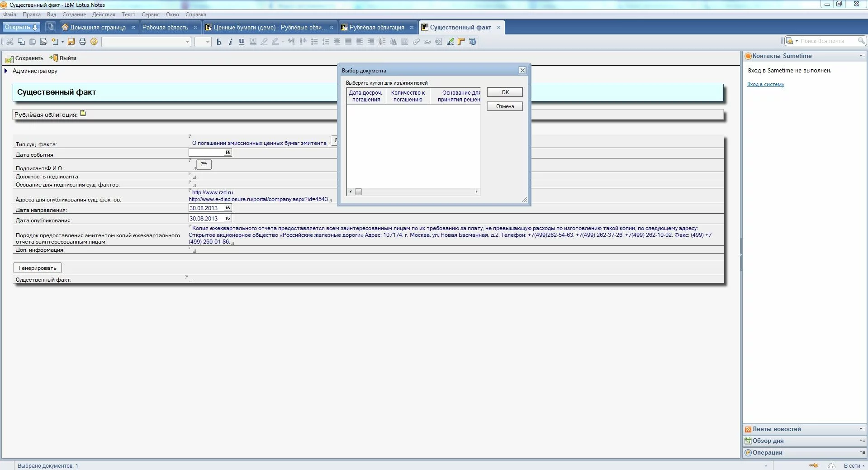
Task: Click the spell check abc icon
Action: click(x=450, y=42)
